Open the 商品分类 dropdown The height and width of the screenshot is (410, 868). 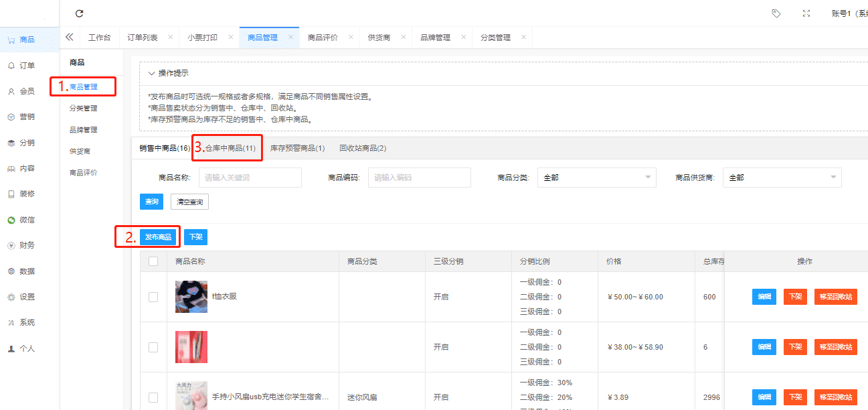coord(596,178)
